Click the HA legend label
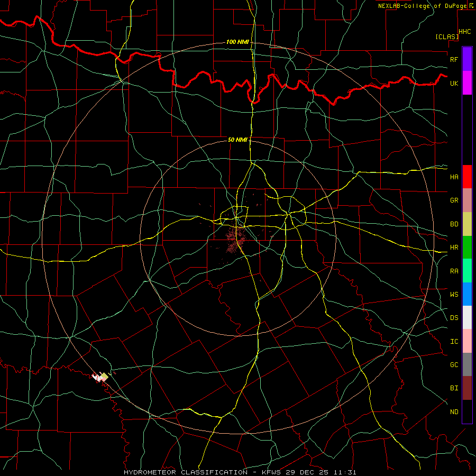Viewport: 476px width, 476px height. [454, 177]
